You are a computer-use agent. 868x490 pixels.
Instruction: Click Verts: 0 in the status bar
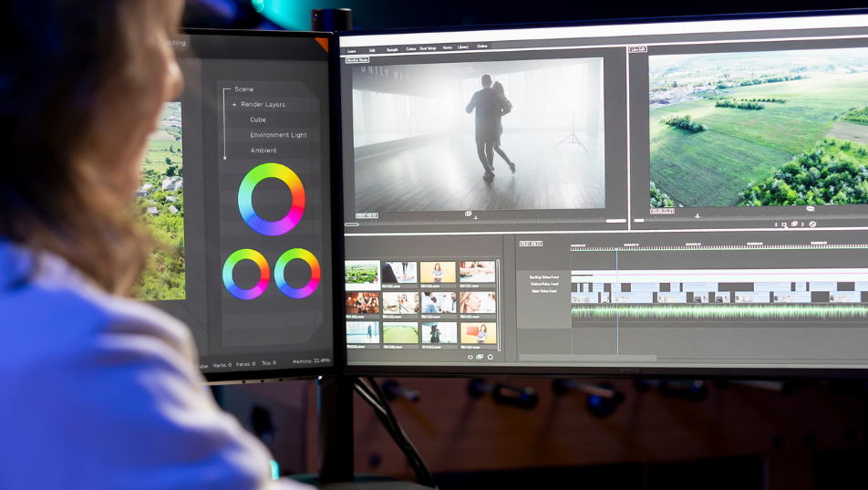pos(222,365)
